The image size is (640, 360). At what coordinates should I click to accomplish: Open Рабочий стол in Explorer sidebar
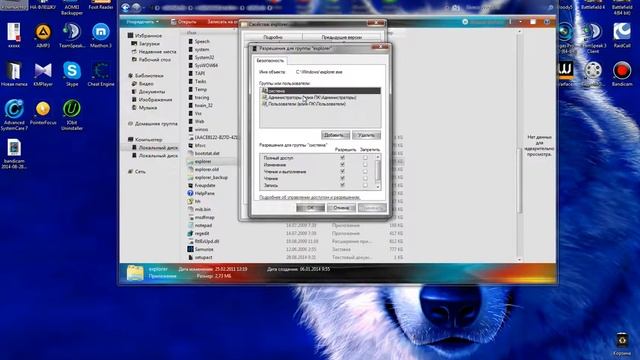point(151,60)
